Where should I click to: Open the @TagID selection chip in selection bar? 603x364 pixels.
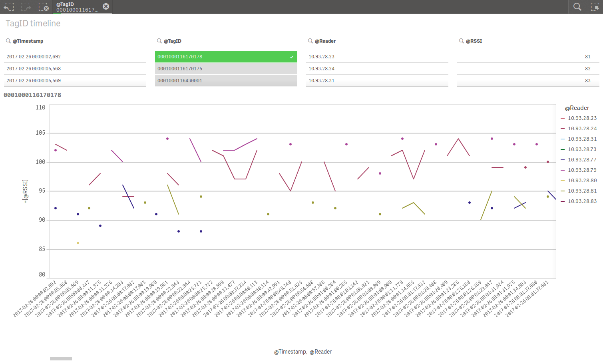pos(78,7)
